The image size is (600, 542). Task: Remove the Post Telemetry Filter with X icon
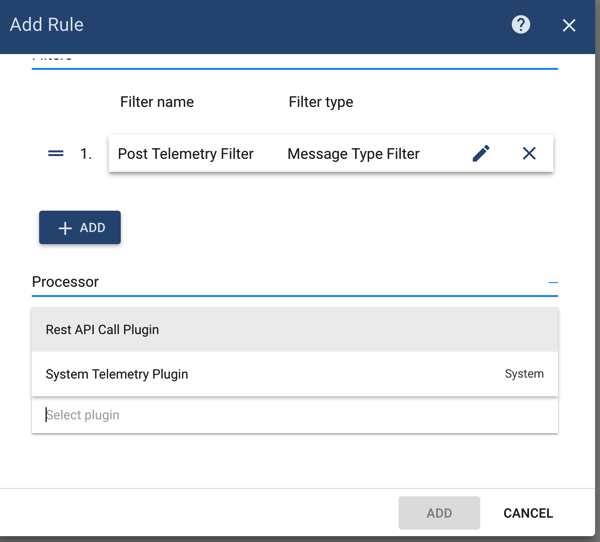tap(529, 153)
